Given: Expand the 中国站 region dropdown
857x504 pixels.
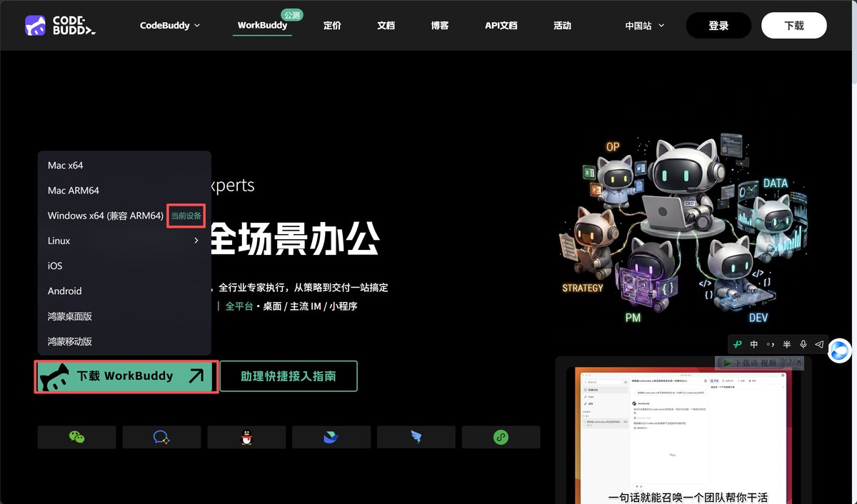Looking at the screenshot, I should click(645, 25).
